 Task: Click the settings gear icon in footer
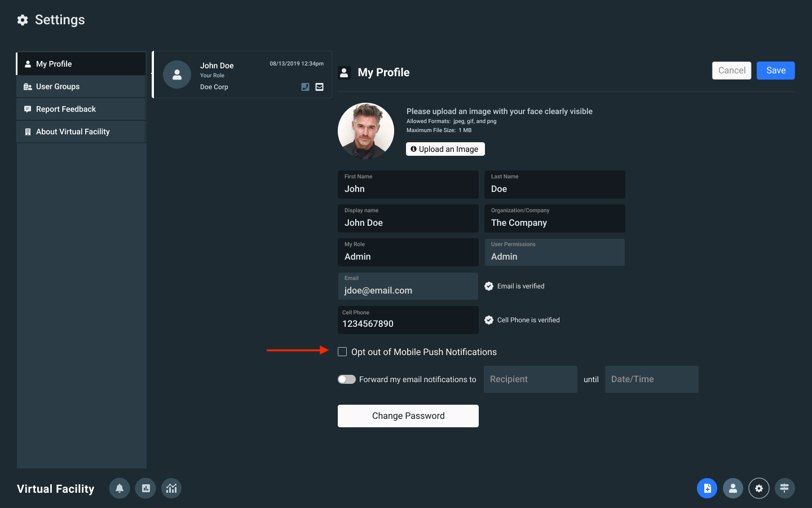[x=759, y=488]
